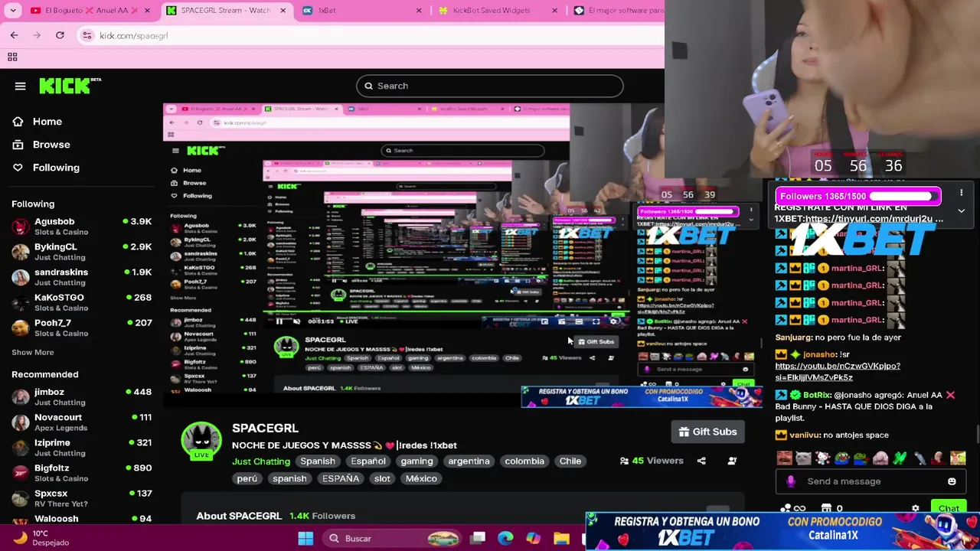Image resolution: width=980 pixels, height=551 pixels.
Task: Open the weather widget in taskbar
Action: [41, 538]
